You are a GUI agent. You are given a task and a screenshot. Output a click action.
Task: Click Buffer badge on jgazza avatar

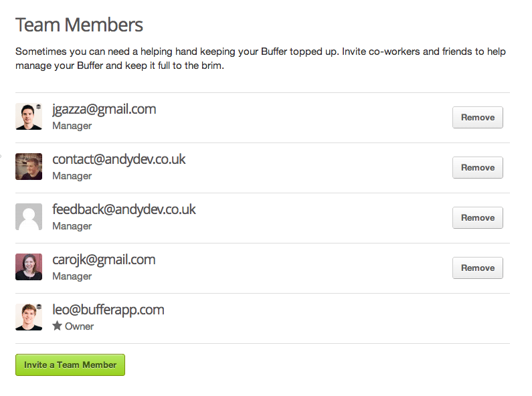[x=39, y=106]
